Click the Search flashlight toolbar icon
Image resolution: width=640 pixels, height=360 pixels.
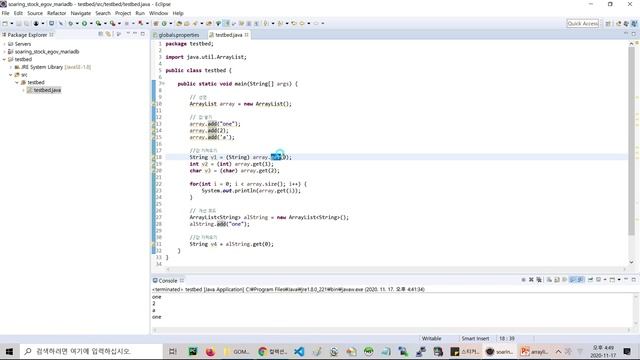pos(195,24)
